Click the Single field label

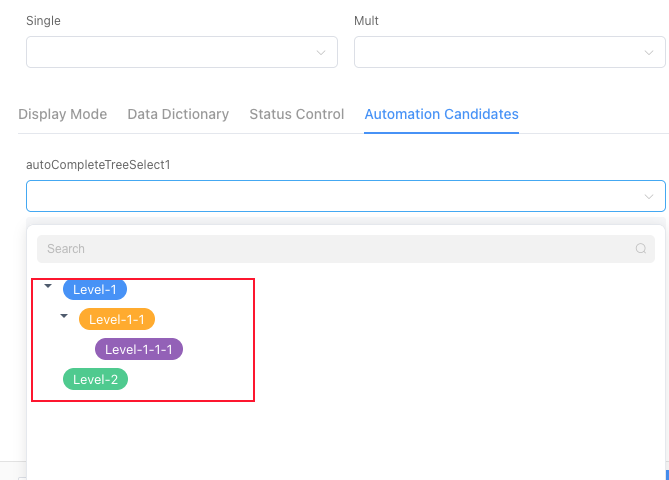tap(43, 20)
